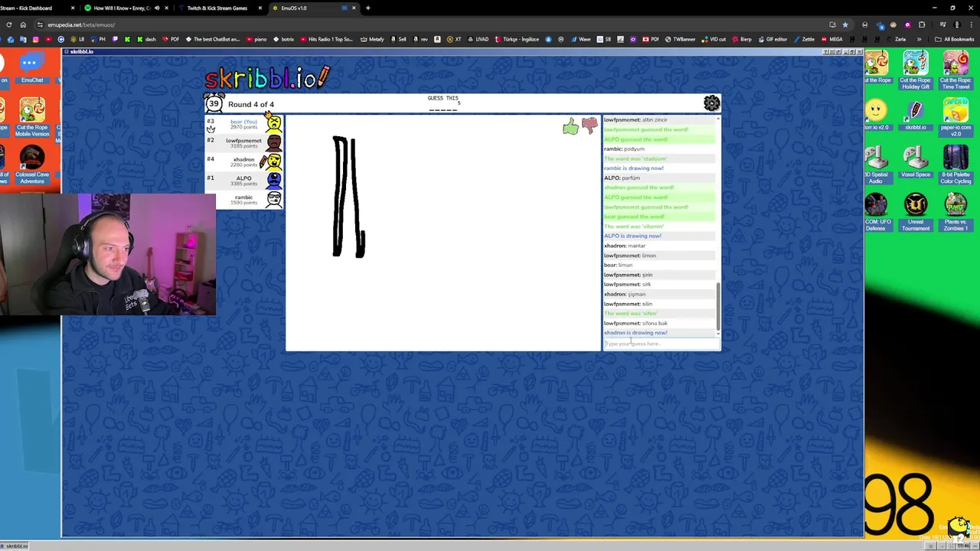
Task: Open Cut the Rope Mobile Version icon
Action: tap(32, 118)
